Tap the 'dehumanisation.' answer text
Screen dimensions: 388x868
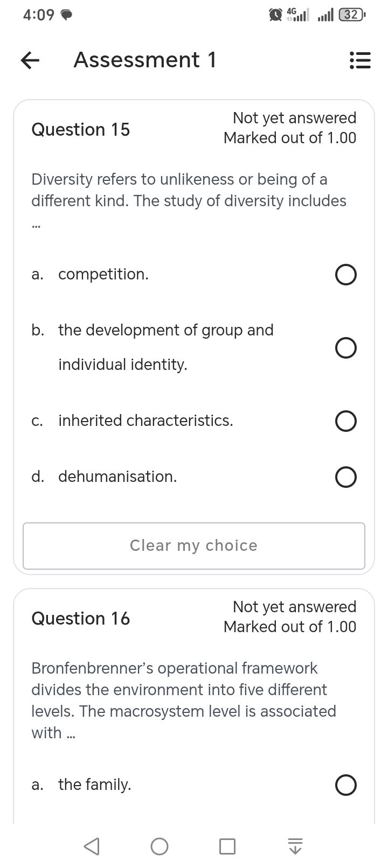point(117,477)
